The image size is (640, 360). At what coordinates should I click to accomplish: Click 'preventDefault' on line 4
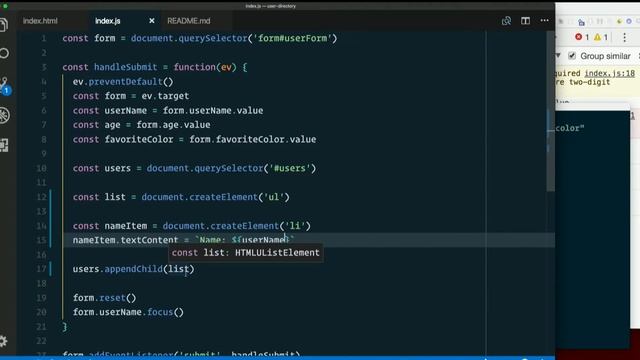(x=125, y=82)
